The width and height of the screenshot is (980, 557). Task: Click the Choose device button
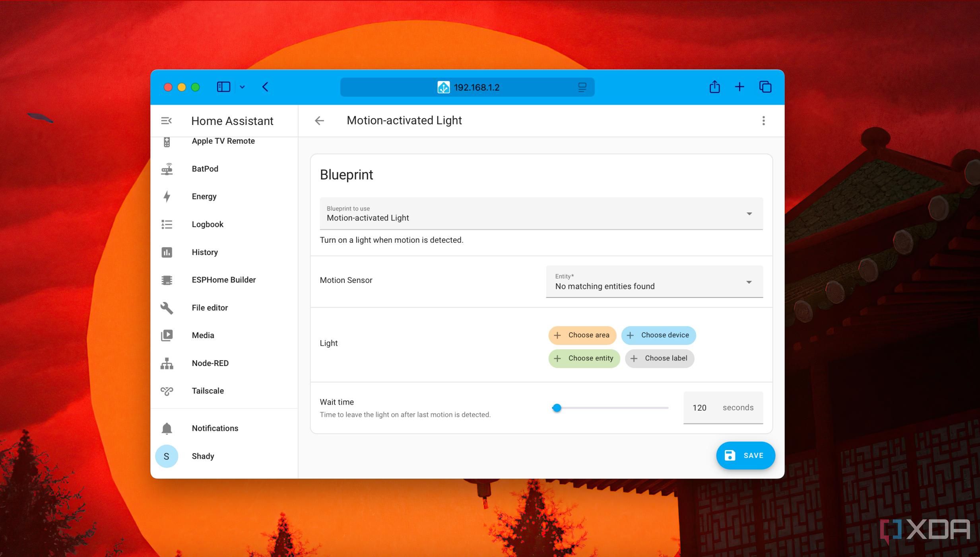tap(658, 335)
